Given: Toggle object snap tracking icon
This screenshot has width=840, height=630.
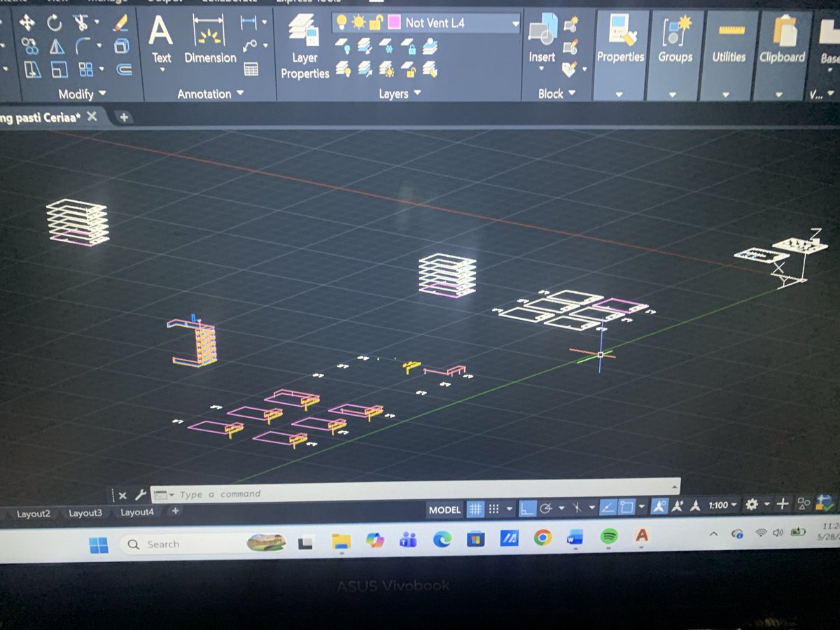Looking at the screenshot, I should [x=608, y=507].
